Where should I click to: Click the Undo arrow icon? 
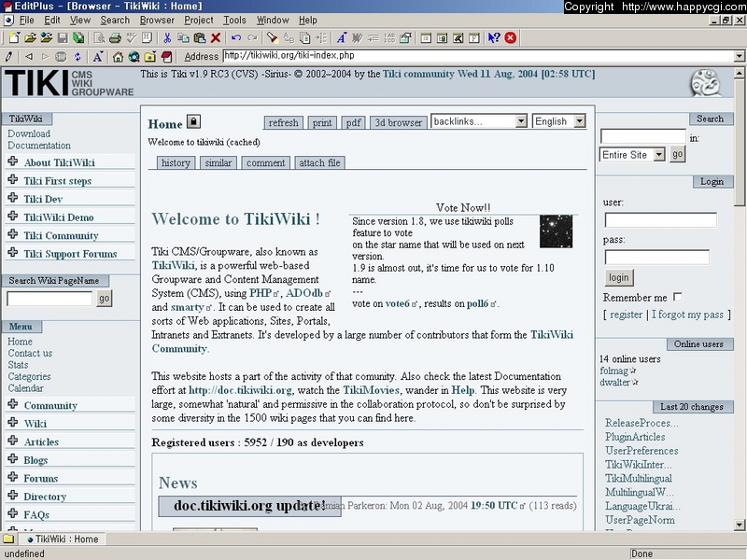(x=236, y=38)
